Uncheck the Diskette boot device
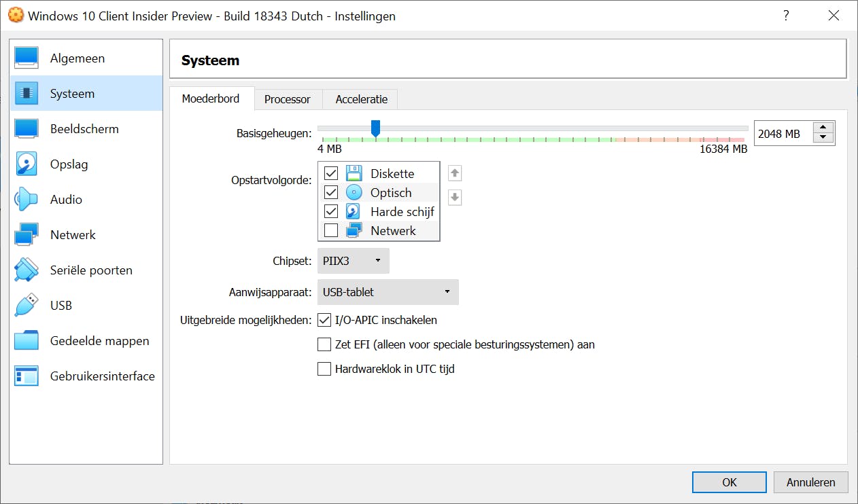 click(331, 173)
